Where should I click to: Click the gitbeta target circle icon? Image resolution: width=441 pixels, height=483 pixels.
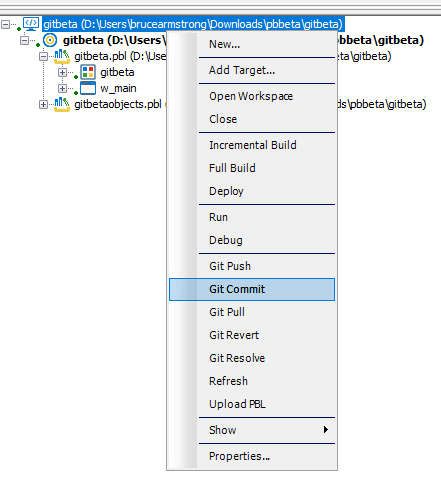click(50, 40)
